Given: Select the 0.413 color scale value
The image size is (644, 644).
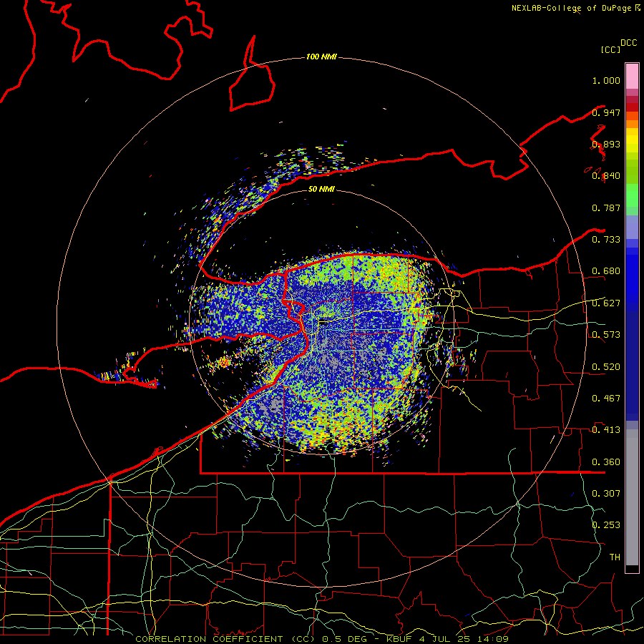Looking at the screenshot, I should click(x=606, y=430).
